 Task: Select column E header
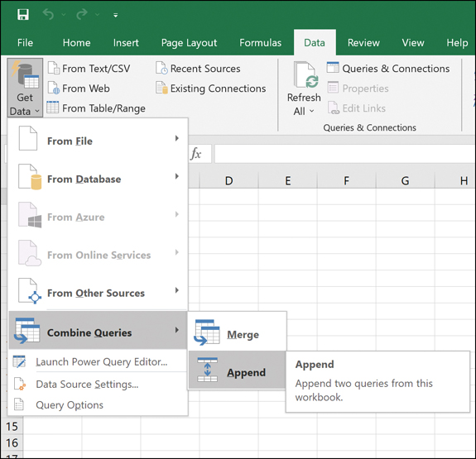pyautogui.click(x=288, y=181)
